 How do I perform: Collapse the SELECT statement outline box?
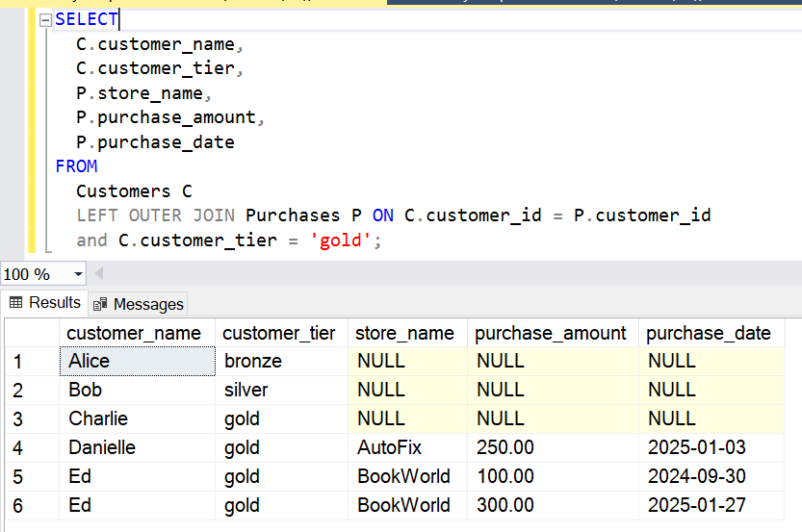46,19
